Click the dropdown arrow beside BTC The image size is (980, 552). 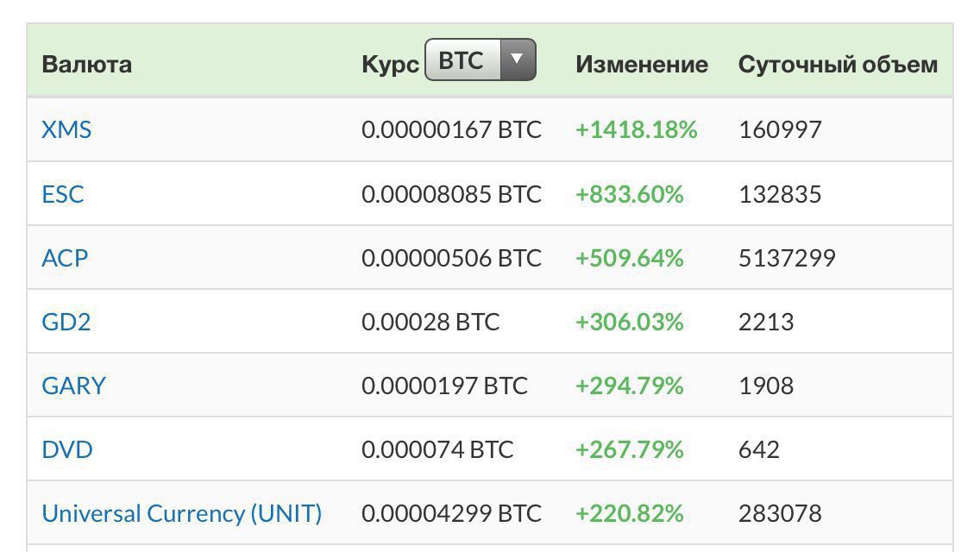click(x=518, y=60)
